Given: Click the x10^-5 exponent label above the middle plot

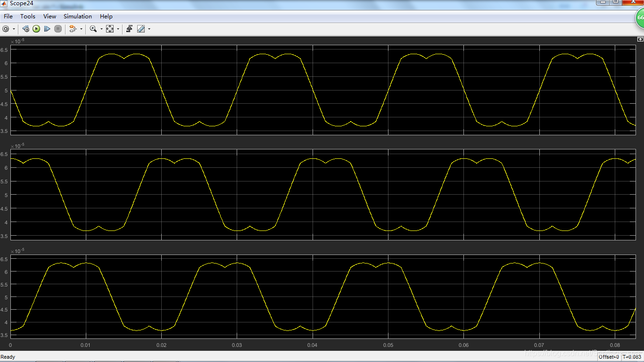Looking at the screenshot, I should [18, 146].
